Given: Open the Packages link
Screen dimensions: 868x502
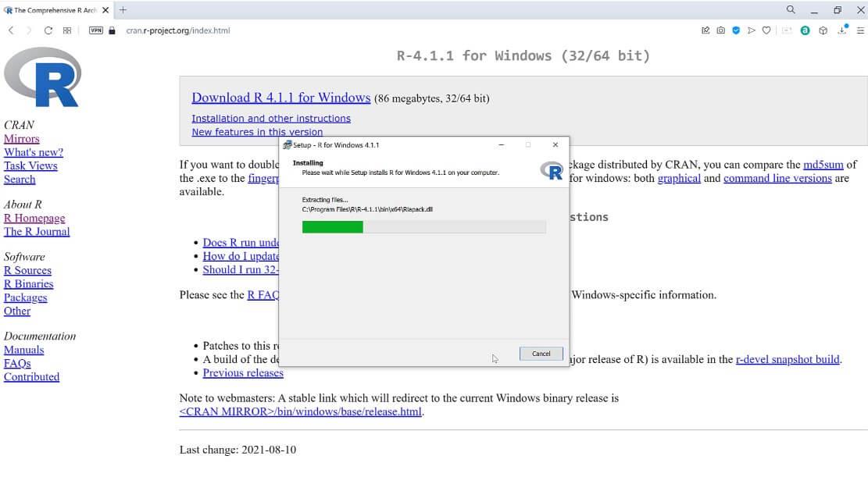Looking at the screenshot, I should 26,297.
